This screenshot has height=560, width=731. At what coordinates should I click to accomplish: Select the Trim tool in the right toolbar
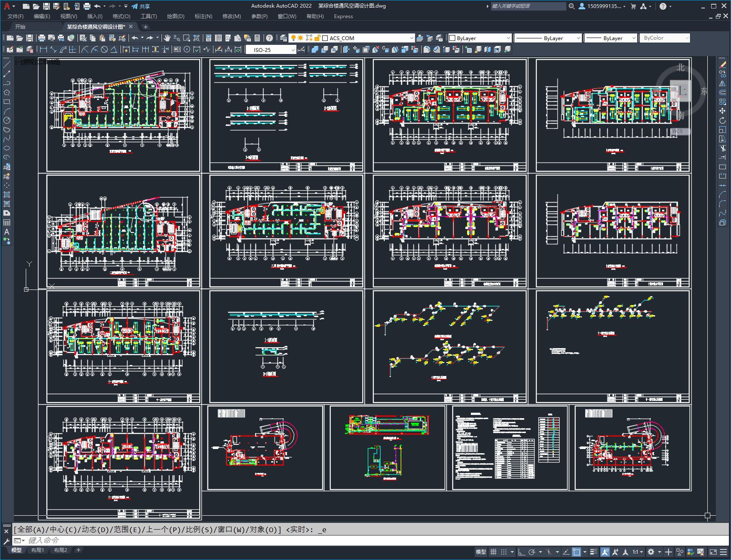tap(723, 148)
